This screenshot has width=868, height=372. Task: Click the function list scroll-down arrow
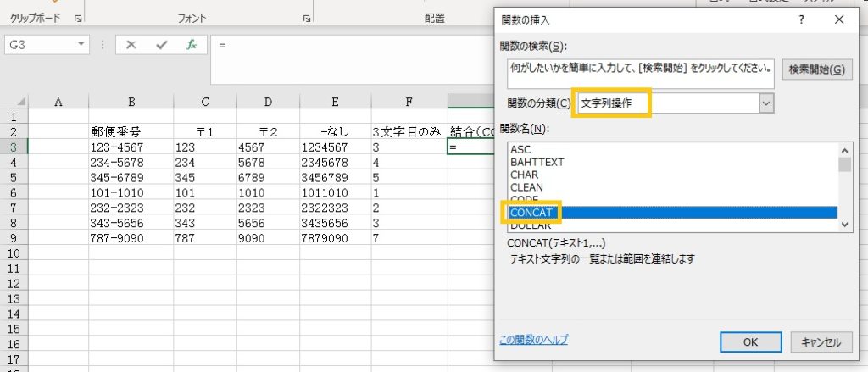(843, 224)
